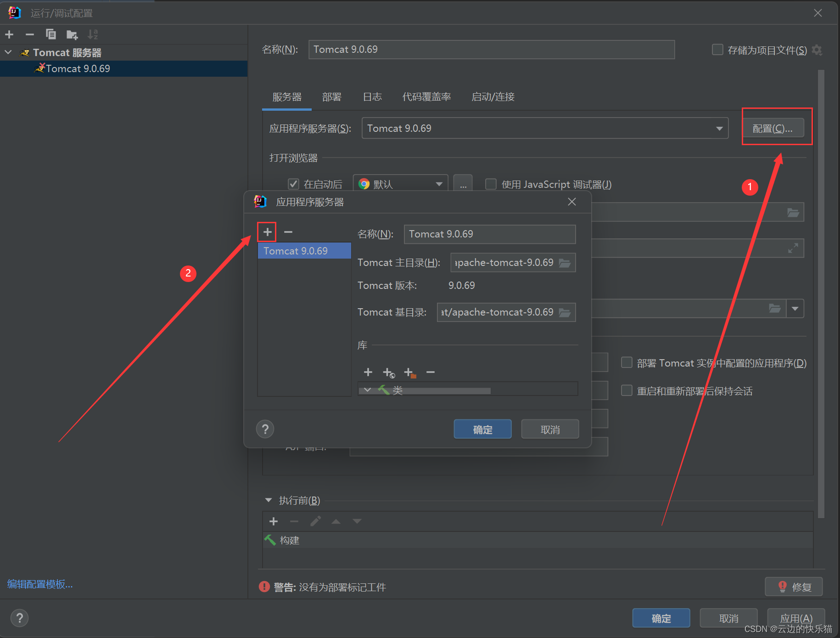Apply changes with 应用(A) button

point(796,618)
